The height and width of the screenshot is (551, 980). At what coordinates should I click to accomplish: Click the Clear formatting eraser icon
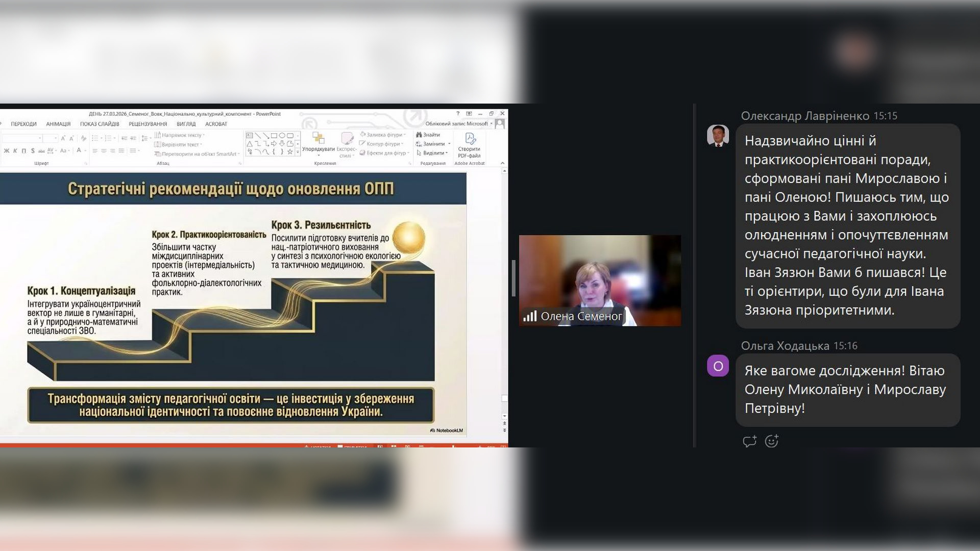[x=84, y=138]
